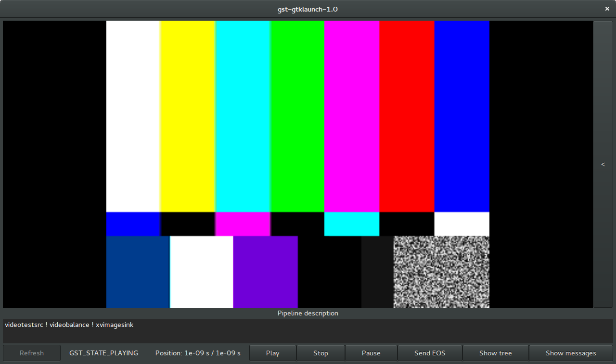The width and height of the screenshot is (616, 364).
Task: Click the video preview area
Action: (x=298, y=163)
